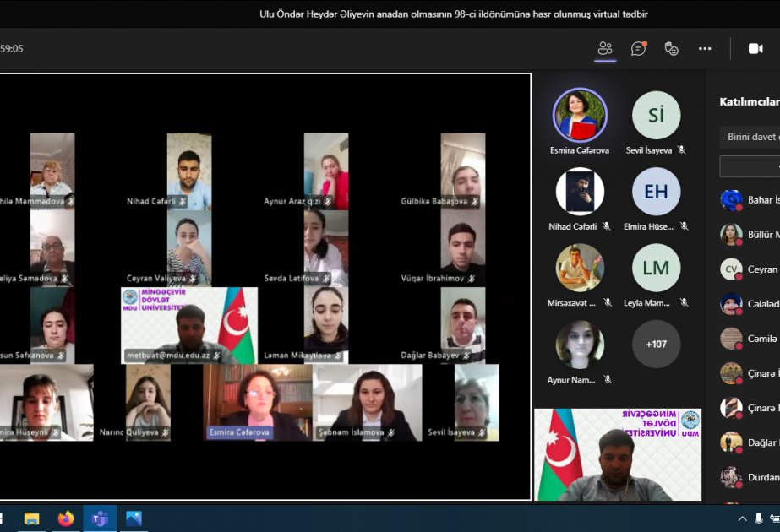Expand hidden system tray icons chevron
This screenshot has width=780, height=532.
(742, 519)
